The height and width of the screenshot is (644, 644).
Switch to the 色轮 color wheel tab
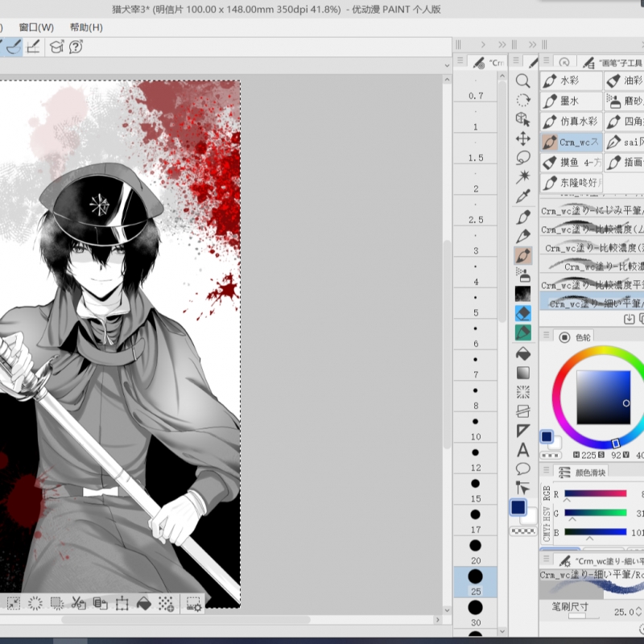click(x=576, y=337)
